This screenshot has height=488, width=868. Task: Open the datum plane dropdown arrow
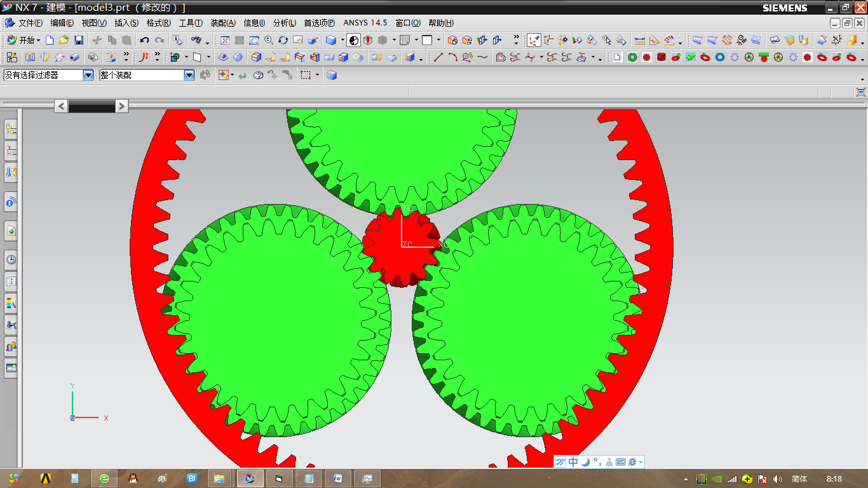(208, 58)
